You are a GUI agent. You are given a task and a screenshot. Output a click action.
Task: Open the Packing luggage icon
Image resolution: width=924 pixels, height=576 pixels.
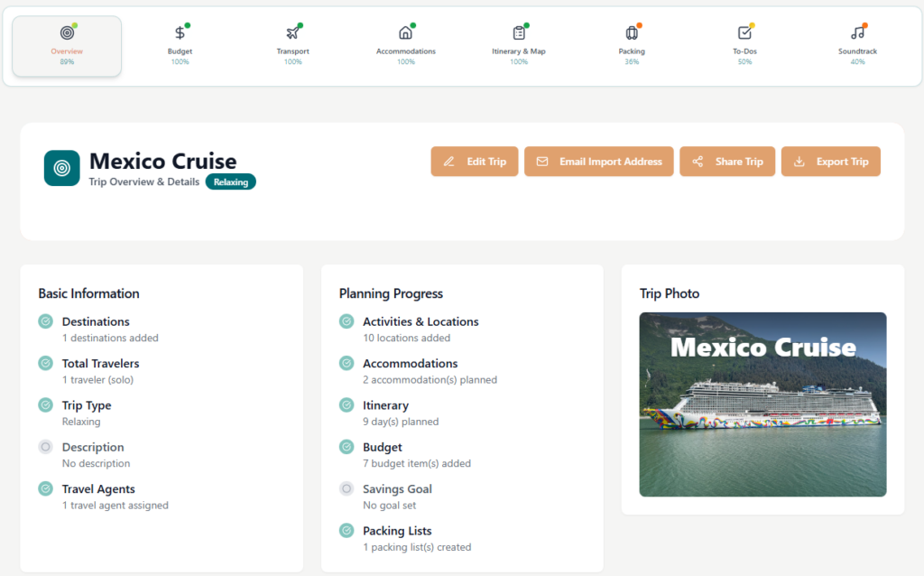(632, 33)
